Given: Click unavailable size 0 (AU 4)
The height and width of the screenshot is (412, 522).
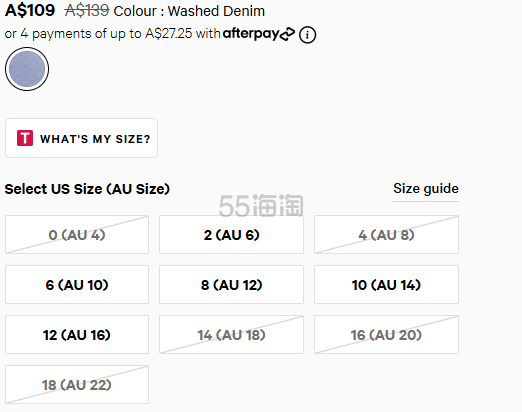Looking at the screenshot, I should click(77, 235).
